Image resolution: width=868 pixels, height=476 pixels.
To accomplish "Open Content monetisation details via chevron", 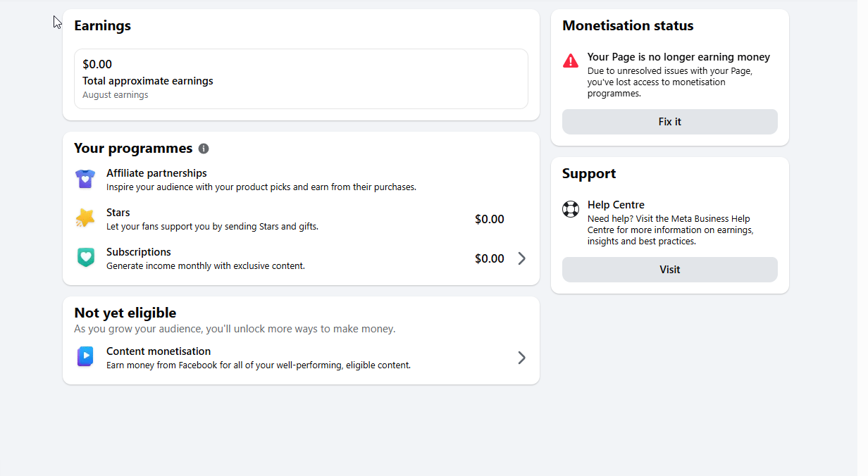I will coord(521,358).
